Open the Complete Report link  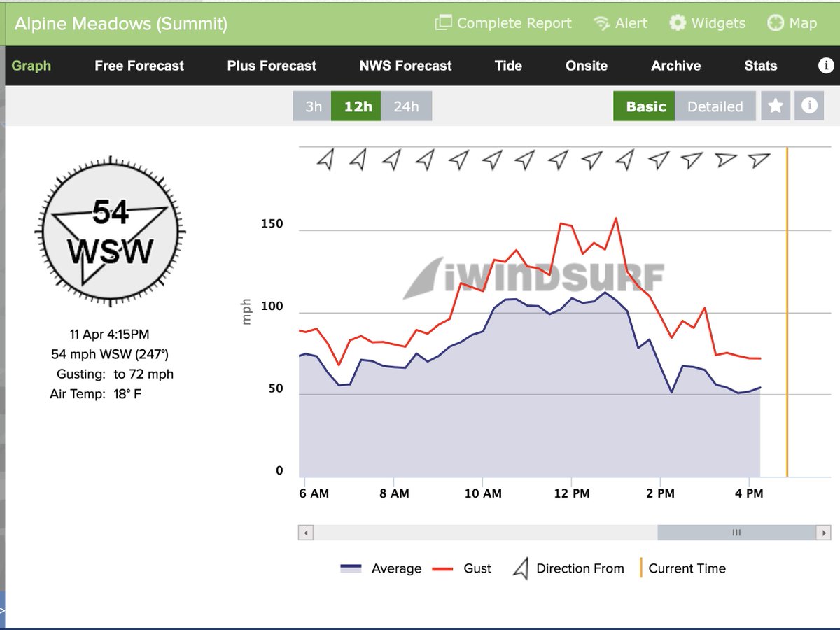(x=503, y=23)
